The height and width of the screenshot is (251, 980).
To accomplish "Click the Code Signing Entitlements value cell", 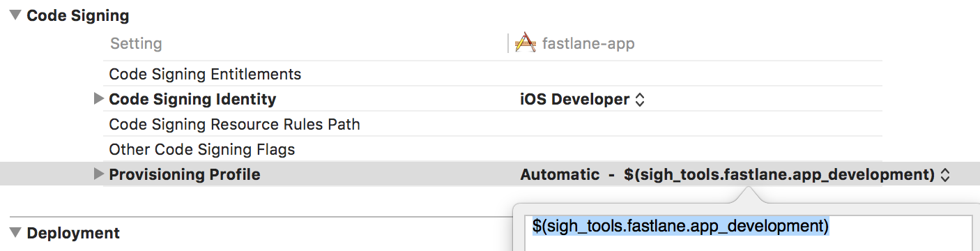I will pos(697,74).
